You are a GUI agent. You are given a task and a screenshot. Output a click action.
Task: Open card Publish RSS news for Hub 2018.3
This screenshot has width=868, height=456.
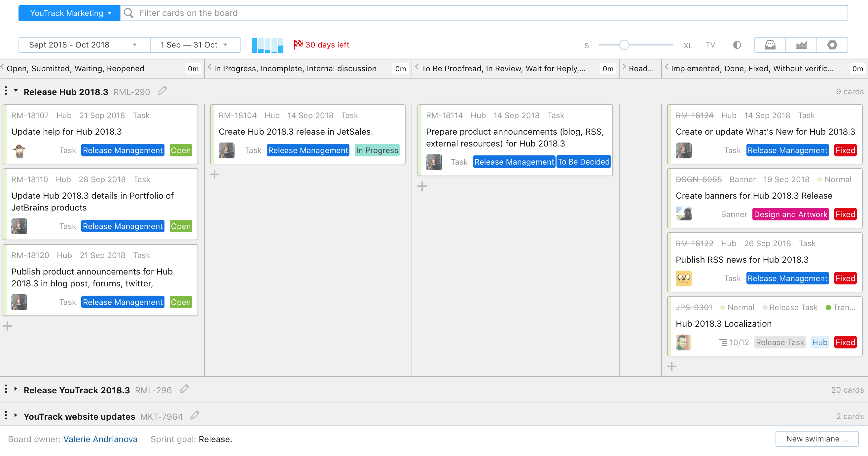[x=742, y=260]
